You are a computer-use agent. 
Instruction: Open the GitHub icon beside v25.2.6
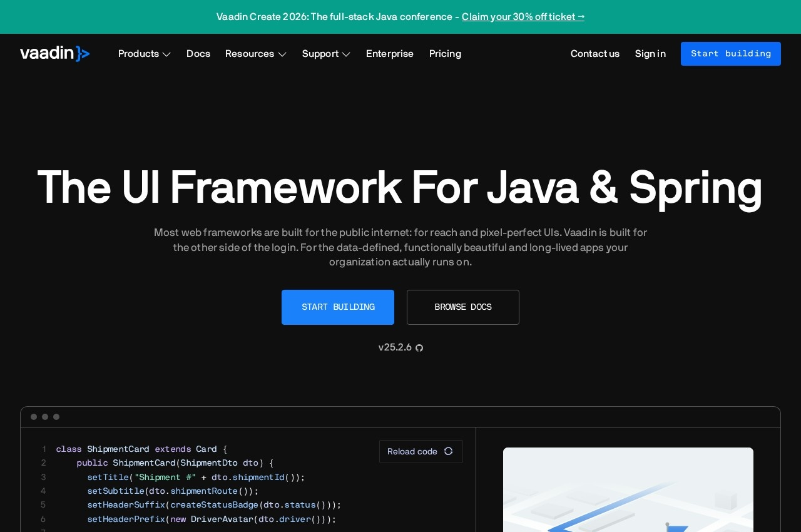tap(419, 348)
